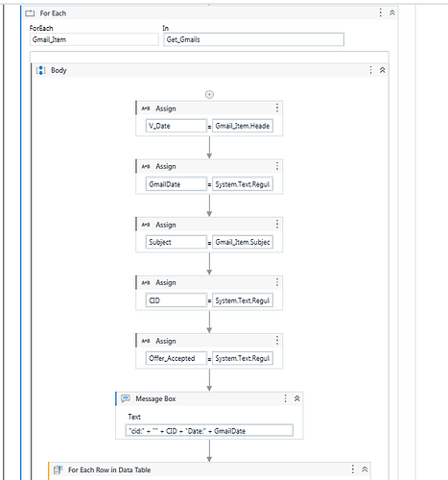Collapse For Each Row in Data Table
This screenshot has height=480, width=448.
coord(365,469)
